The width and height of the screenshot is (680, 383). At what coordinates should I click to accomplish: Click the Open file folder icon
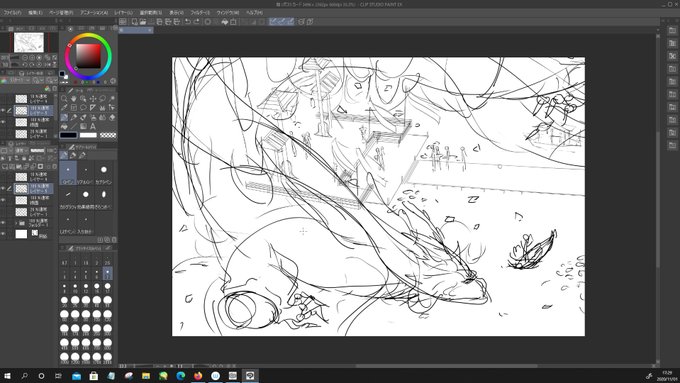click(x=143, y=22)
